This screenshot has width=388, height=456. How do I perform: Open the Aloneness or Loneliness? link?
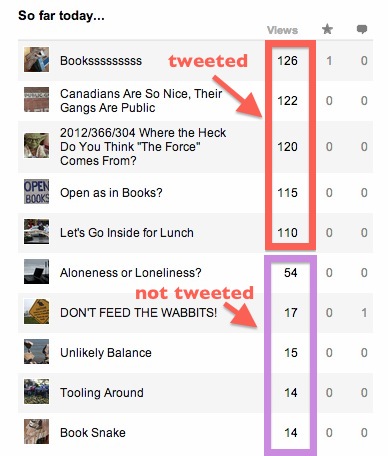(x=131, y=273)
